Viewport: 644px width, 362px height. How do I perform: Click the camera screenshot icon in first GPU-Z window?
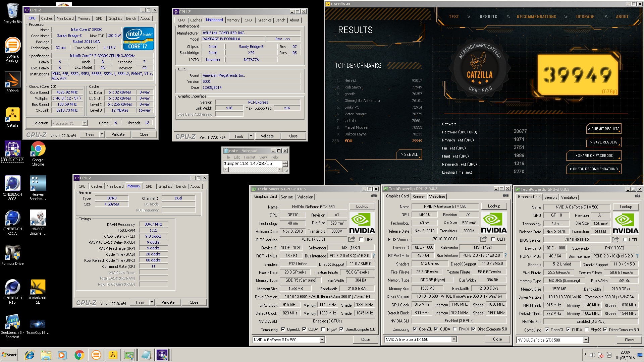pyautogui.click(x=374, y=196)
